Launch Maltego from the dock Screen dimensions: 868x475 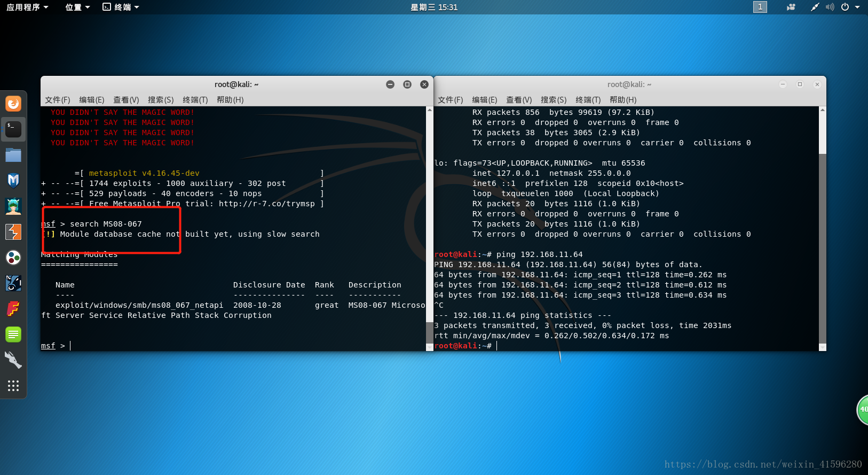(x=13, y=258)
